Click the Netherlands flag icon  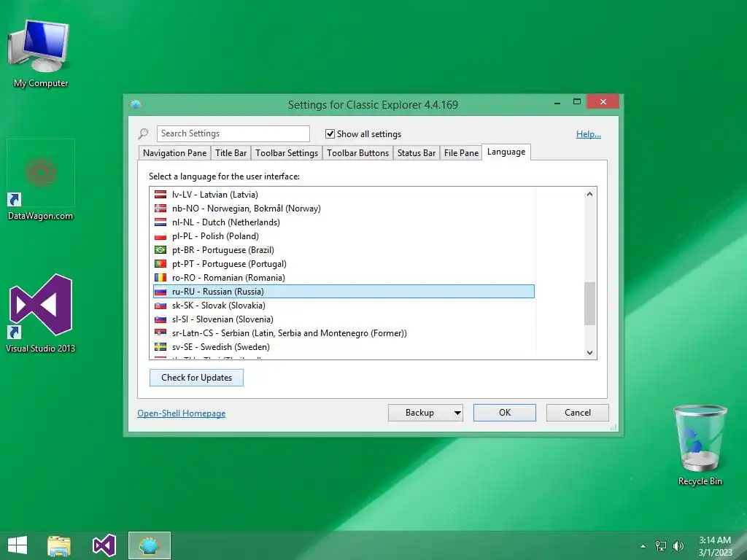coord(160,222)
